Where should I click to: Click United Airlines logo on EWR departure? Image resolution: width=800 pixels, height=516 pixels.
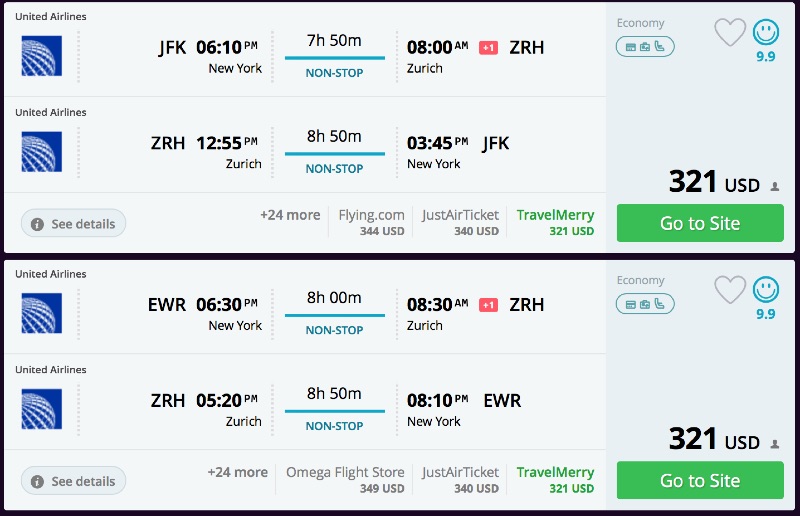(42, 313)
